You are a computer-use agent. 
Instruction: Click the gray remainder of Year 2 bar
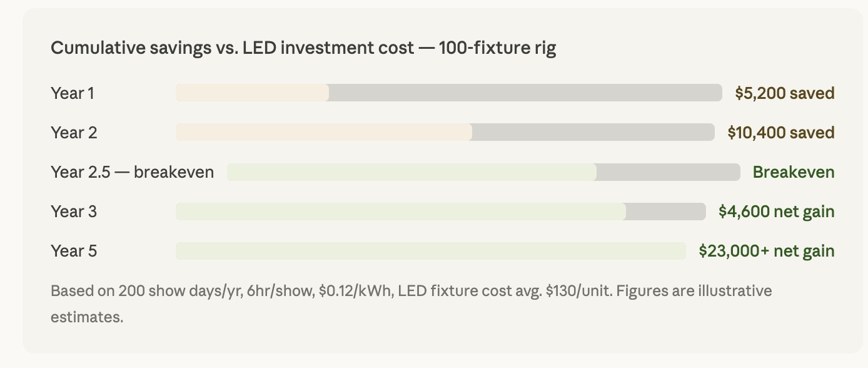click(x=593, y=132)
